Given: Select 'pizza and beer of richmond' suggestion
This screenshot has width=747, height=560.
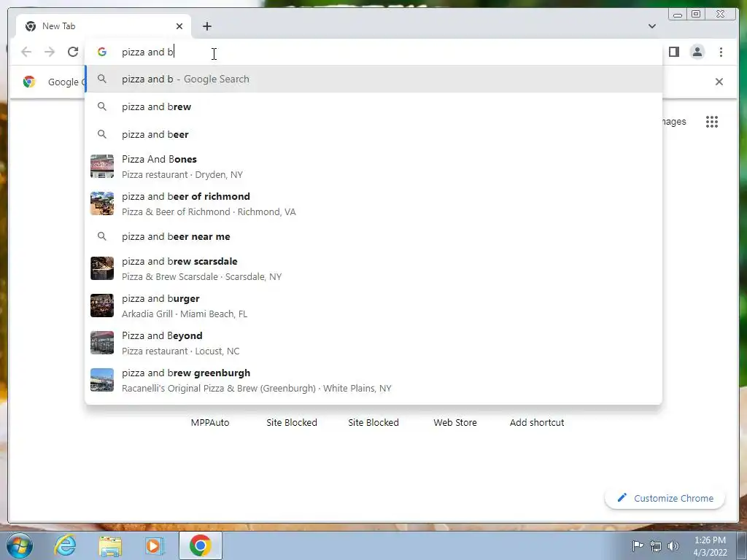Looking at the screenshot, I should click(373, 204).
